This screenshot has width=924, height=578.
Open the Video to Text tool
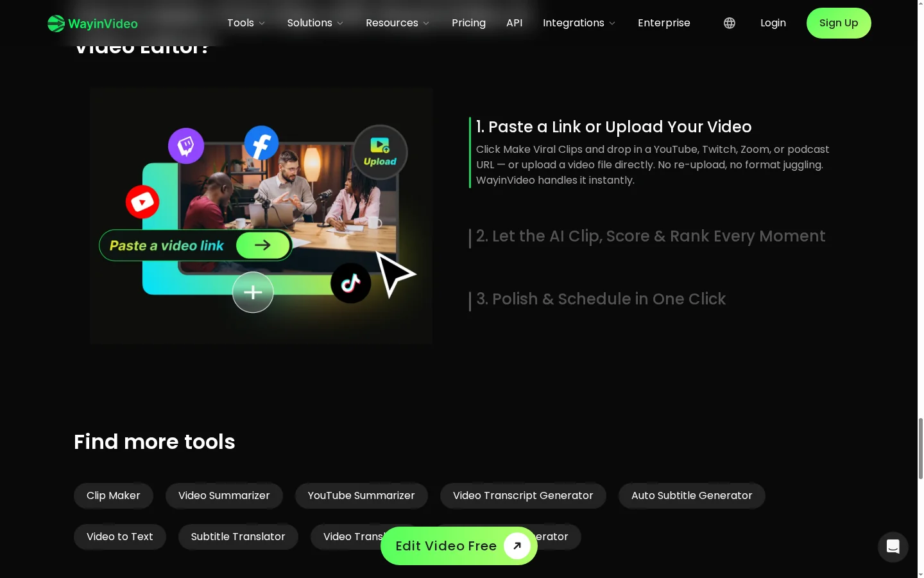pyautogui.click(x=120, y=537)
